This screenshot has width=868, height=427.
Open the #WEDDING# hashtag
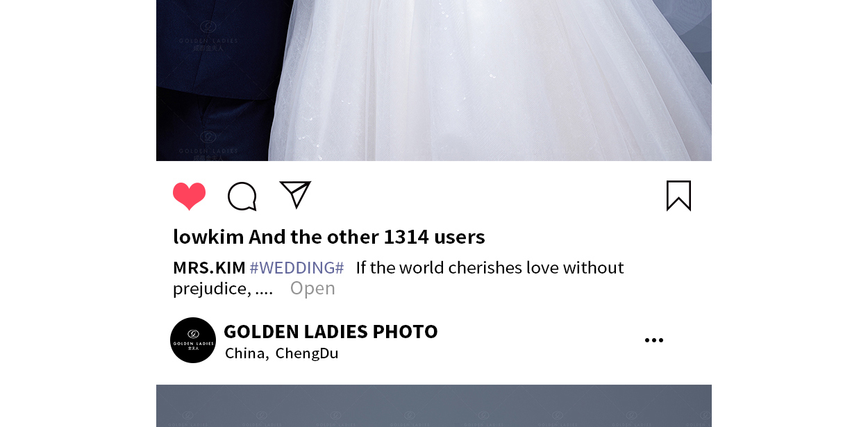coord(297,267)
